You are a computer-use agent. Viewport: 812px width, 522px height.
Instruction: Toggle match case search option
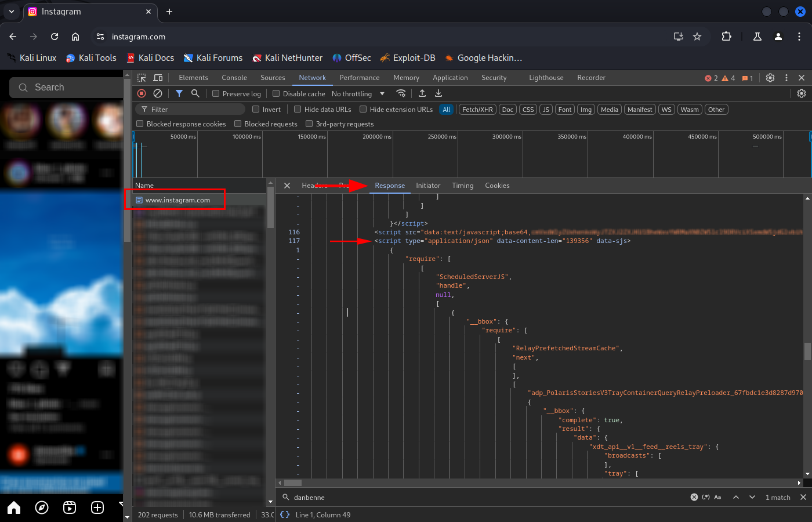717,497
